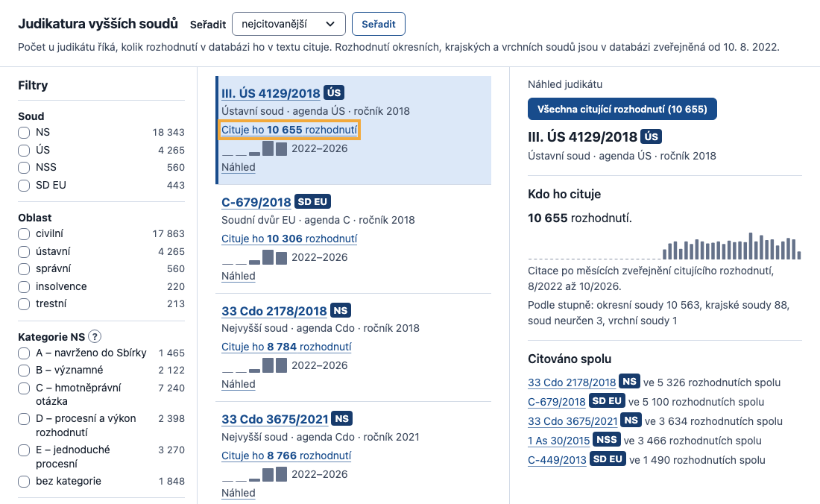The height and width of the screenshot is (504, 820).
Task: Open the Kategorie NS help question-mark icon
Action: point(95,337)
